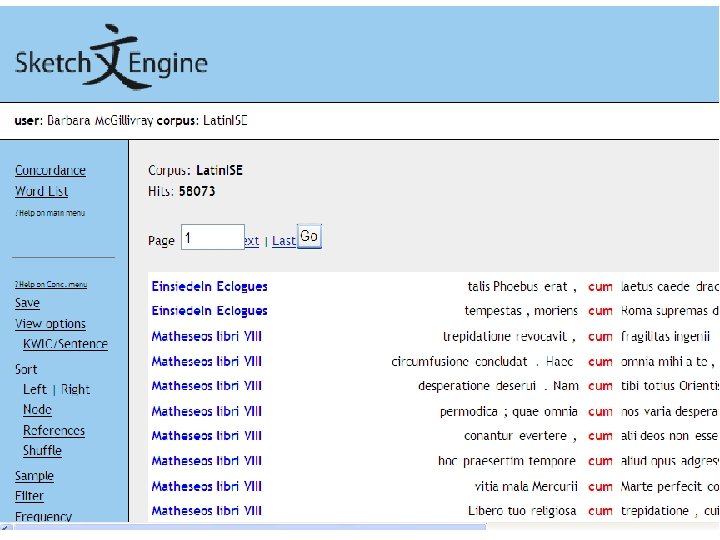
Task: Open Matheseos libri VIII reference for hoc praesertim tempore
Action: tap(207, 461)
